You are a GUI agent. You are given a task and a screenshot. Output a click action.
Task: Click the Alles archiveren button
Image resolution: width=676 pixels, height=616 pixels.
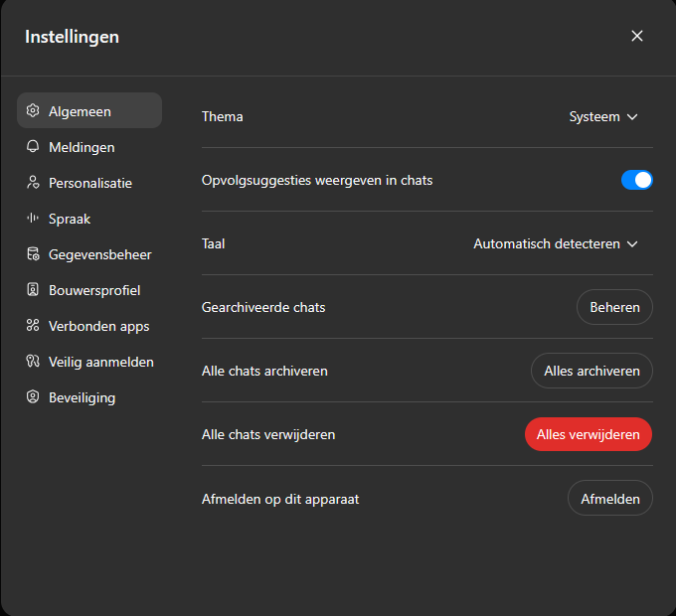pos(591,371)
